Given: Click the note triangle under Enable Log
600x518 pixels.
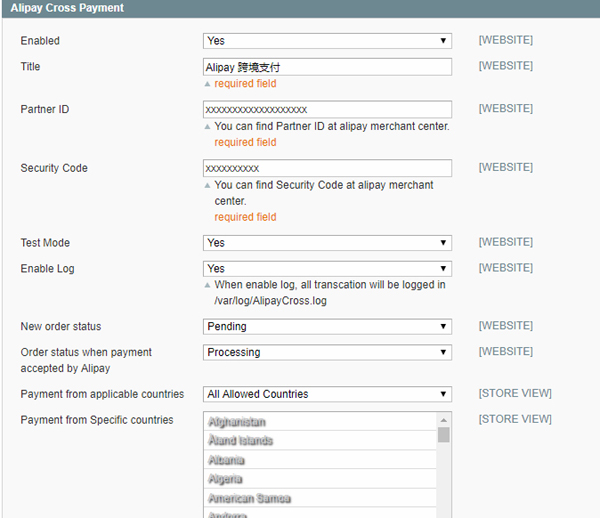Looking at the screenshot, I should 208,286.
